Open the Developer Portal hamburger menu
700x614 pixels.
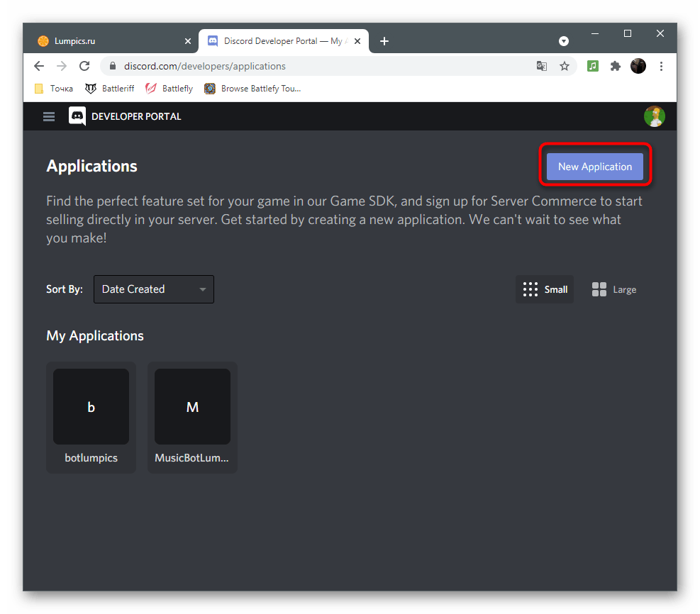click(x=48, y=116)
